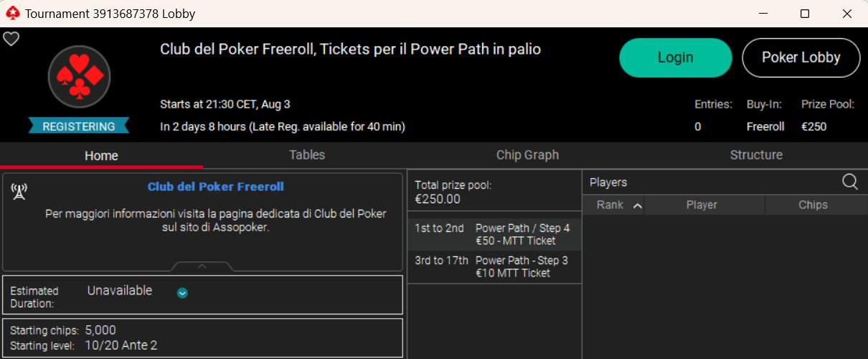The width and height of the screenshot is (868, 359).
Task: Open the Poker Lobby button
Action: tap(801, 57)
